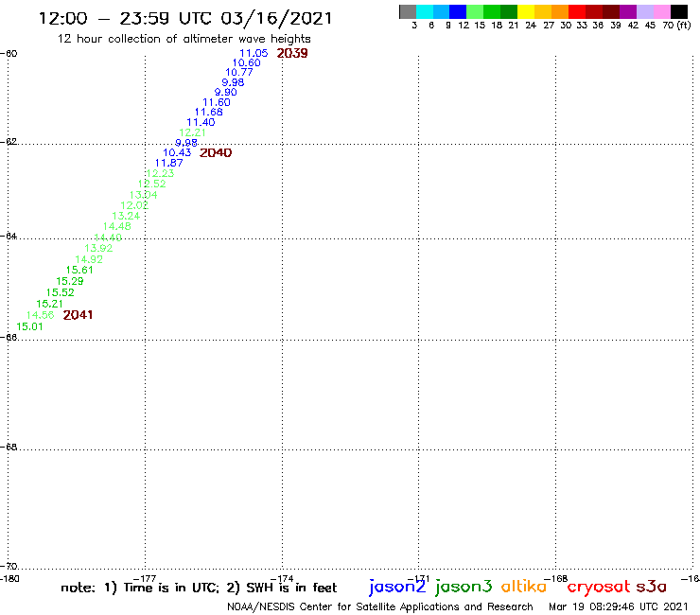The image size is (700, 615).
Task: Click the -180 longitude axis label
Action: tap(9, 579)
